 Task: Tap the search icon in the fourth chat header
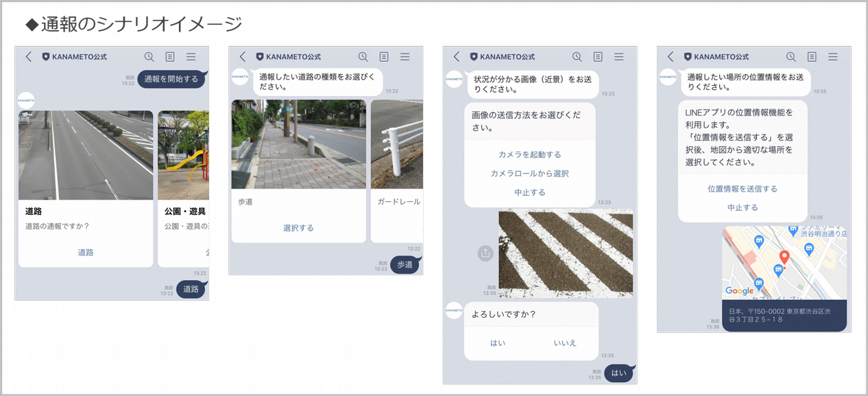click(791, 57)
